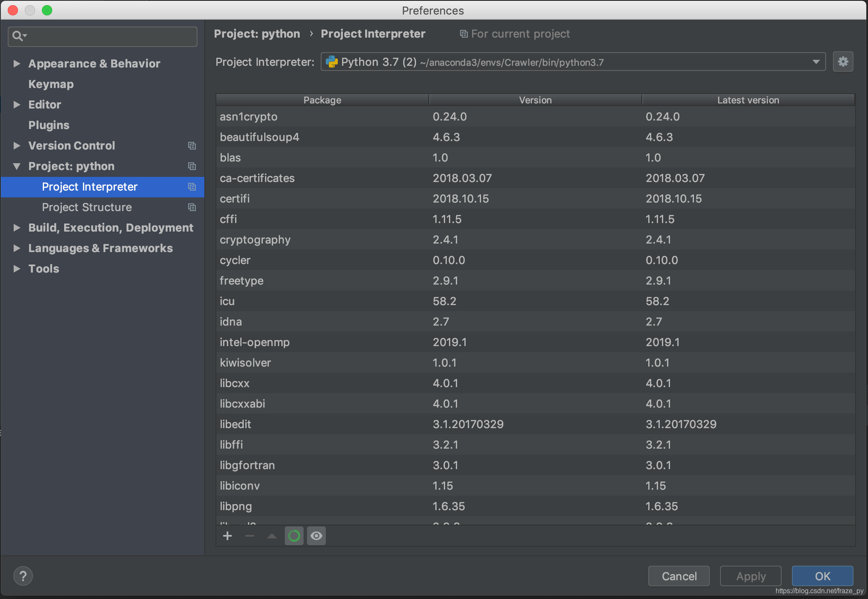The image size is (868, 599).
Task: Click the Cancel button
Action: pyautogui.click(x=679, y=576)
